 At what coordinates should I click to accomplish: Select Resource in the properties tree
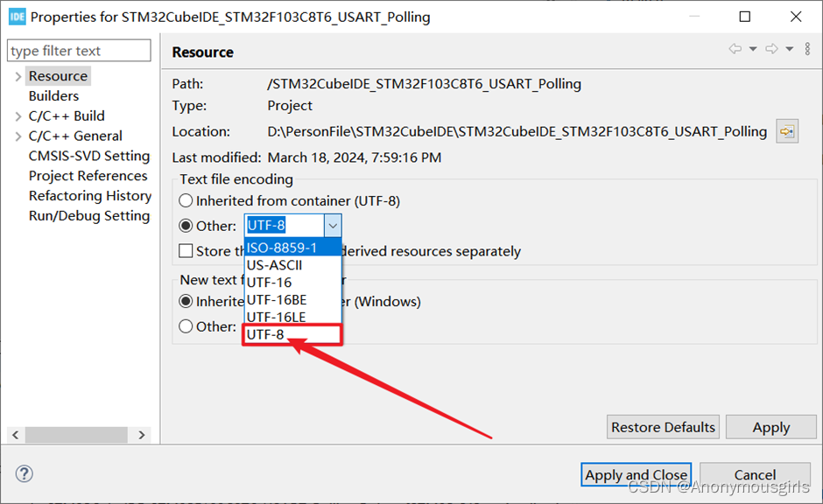click(x=59, y=76)
